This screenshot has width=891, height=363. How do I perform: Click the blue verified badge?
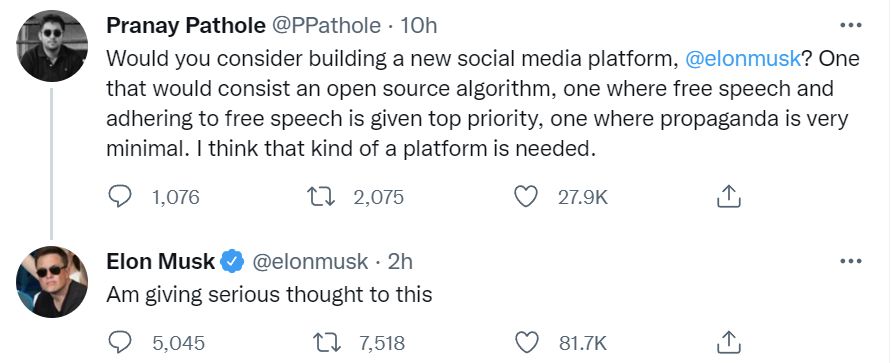232,261
